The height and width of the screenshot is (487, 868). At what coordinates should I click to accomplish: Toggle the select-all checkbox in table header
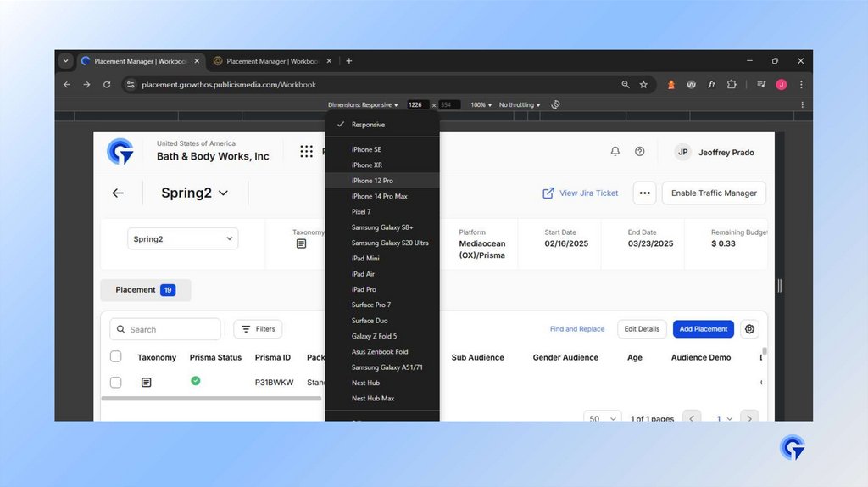tap(115, 356)
